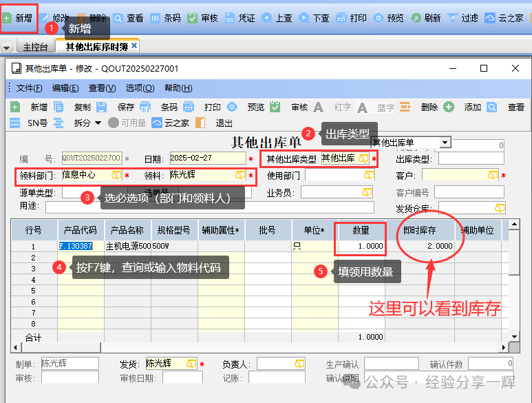532x403 pixels.
Task: Click lookup icon in 领料部门 field
Action: tap(116, 176)
